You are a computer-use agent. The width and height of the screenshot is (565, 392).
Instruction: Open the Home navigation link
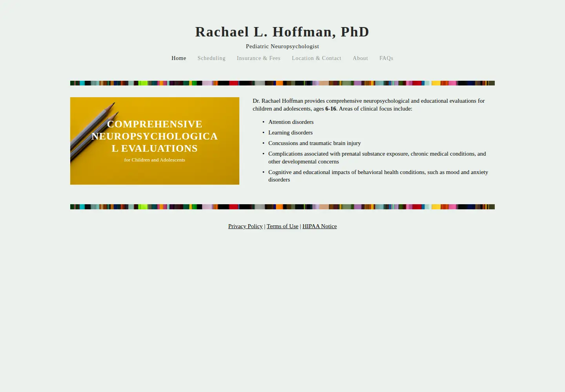coord(179,58)
